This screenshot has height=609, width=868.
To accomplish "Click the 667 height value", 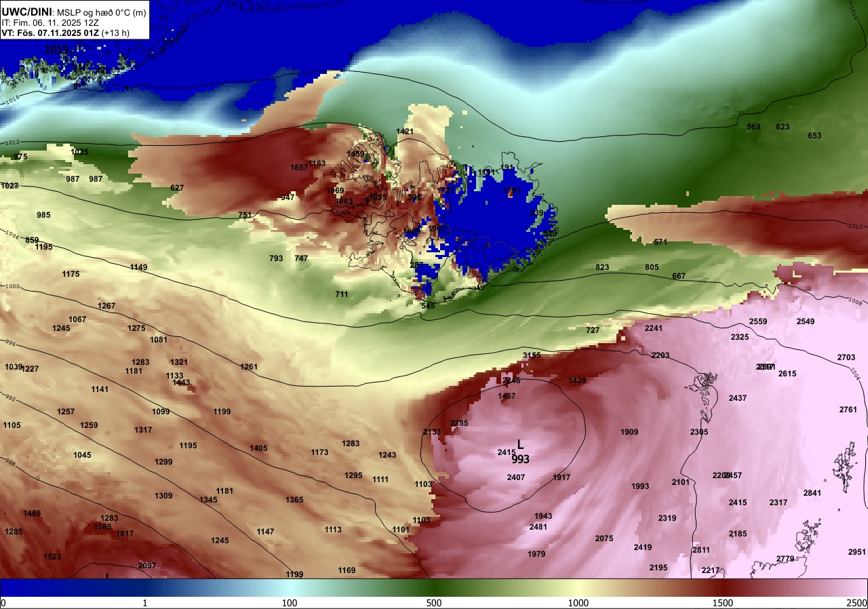I will pos(679,276).
